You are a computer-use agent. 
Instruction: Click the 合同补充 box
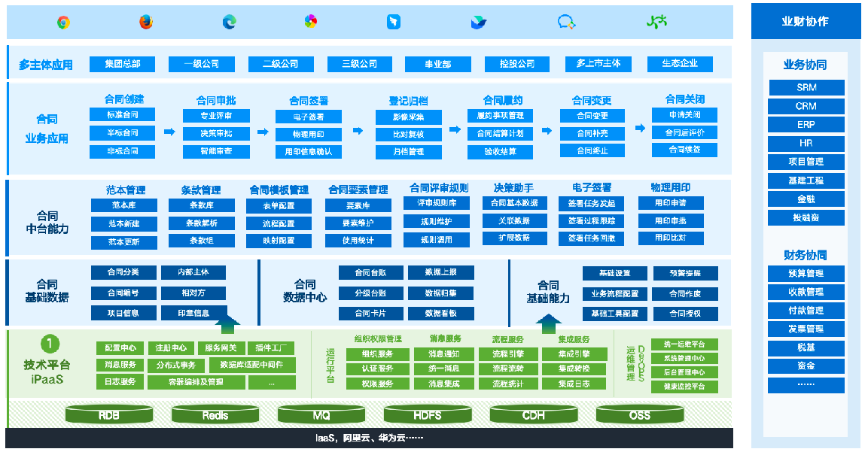tap(592, 134)
